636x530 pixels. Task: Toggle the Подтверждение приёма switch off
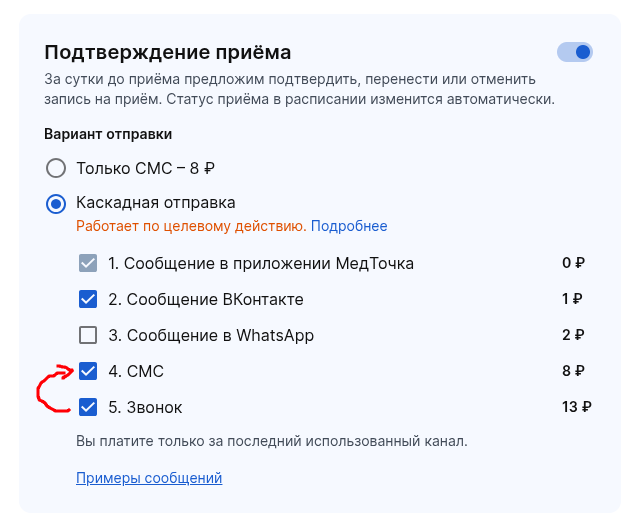click(575, 52)
